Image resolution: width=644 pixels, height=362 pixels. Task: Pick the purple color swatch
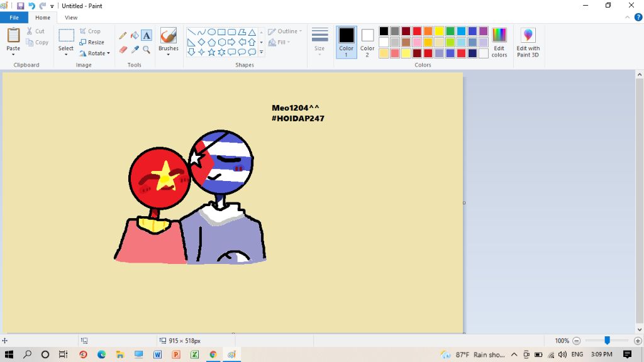click(x=484, y=31)
